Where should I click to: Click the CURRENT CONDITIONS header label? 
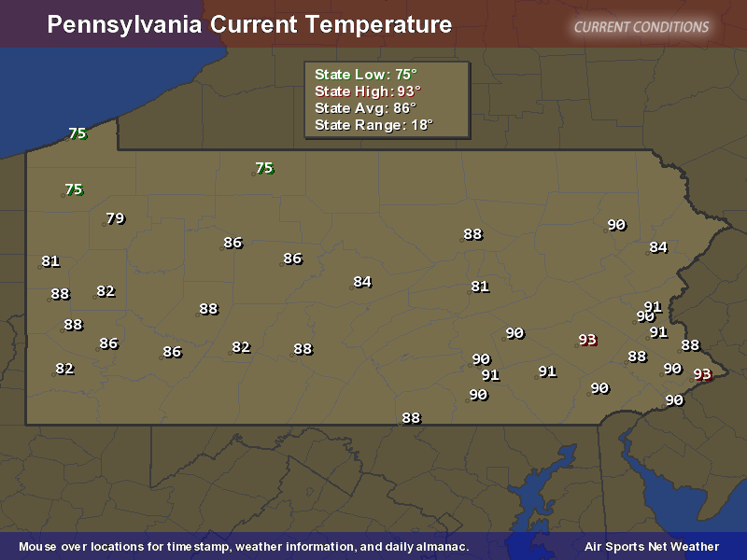(x=641, y=27)
